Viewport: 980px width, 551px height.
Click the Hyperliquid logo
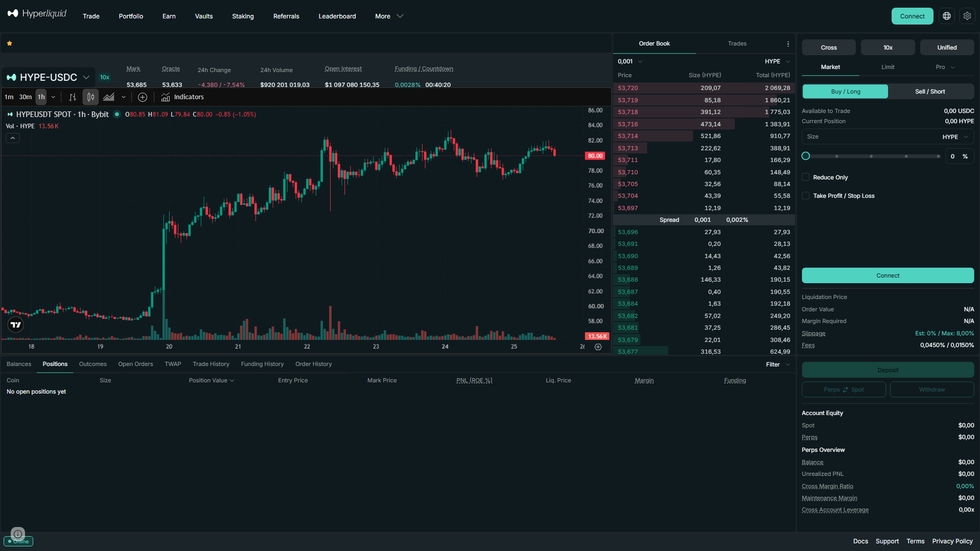click(x=37, y=14)
